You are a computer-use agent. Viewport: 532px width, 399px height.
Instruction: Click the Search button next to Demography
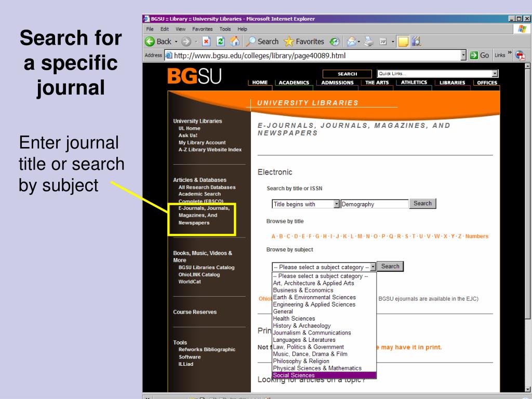(422, 204)
